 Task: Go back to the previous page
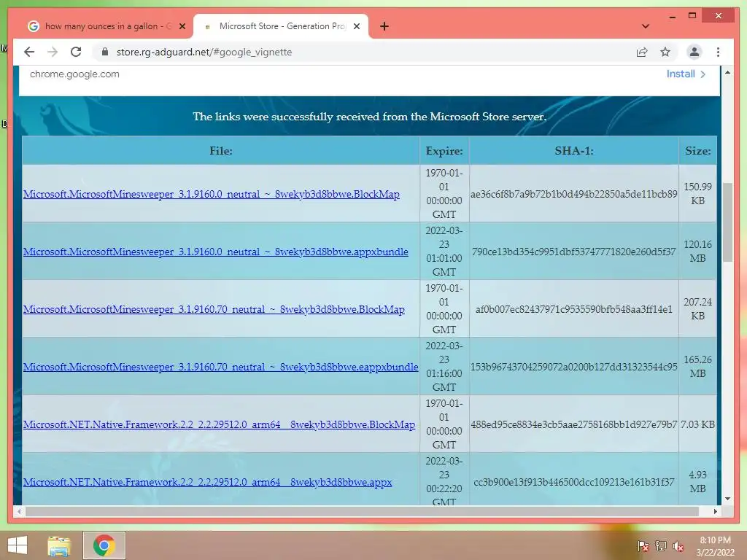coord(29,52)
